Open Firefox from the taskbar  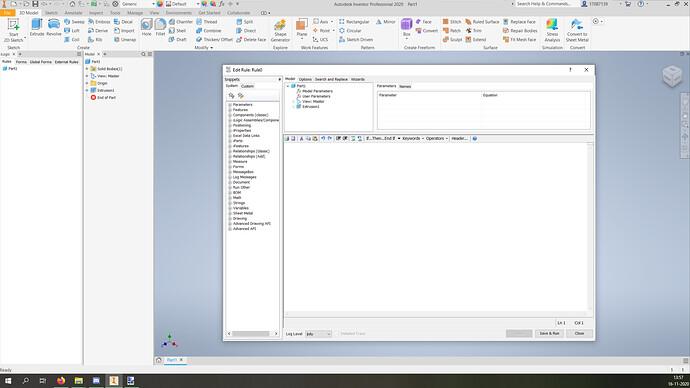pyautogui.click(x=61, y=381)
